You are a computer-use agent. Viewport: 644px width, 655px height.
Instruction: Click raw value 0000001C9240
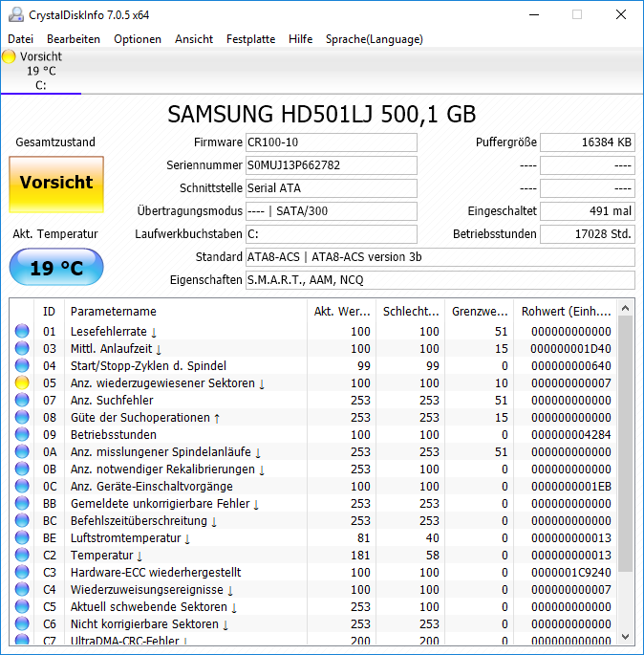[x=571, y=572]
